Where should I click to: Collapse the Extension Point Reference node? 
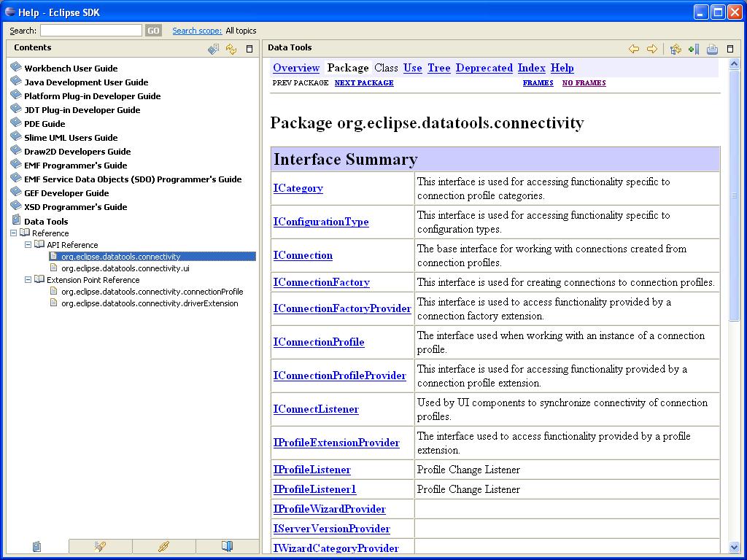point(28,280)
